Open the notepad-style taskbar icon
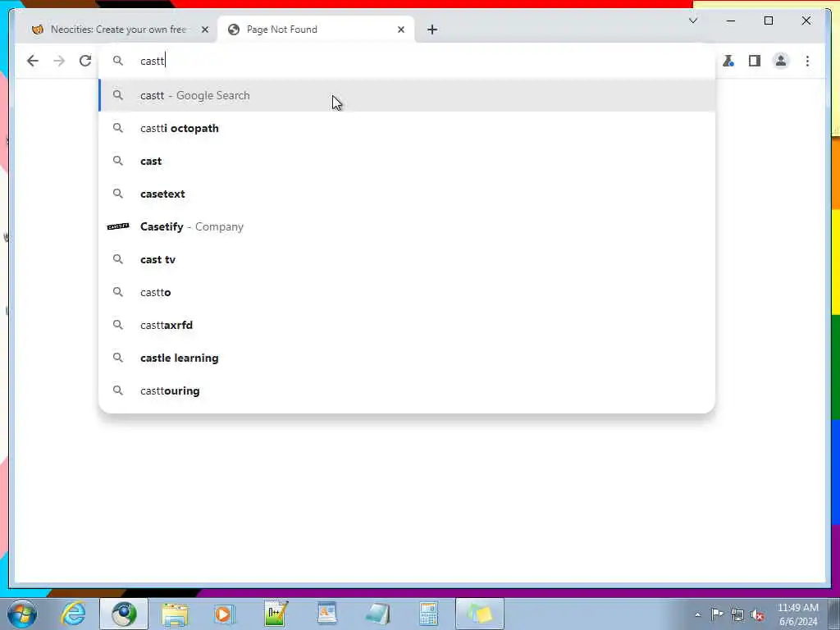 click(x=377, y=614)
